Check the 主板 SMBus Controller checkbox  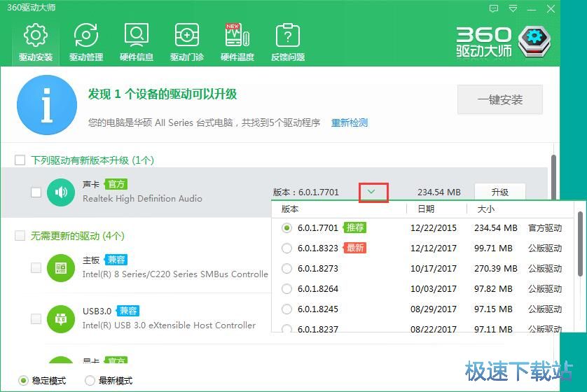click(36, 268)
